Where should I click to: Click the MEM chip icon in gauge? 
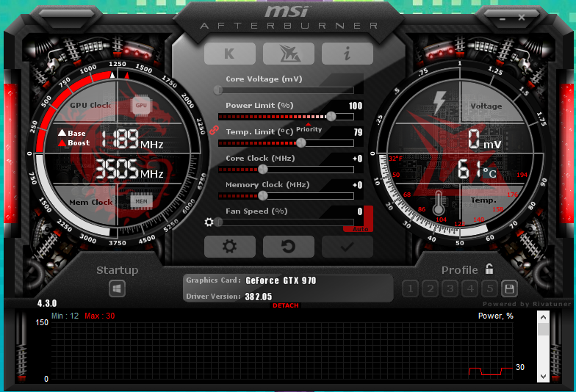(x=141, y=201)
